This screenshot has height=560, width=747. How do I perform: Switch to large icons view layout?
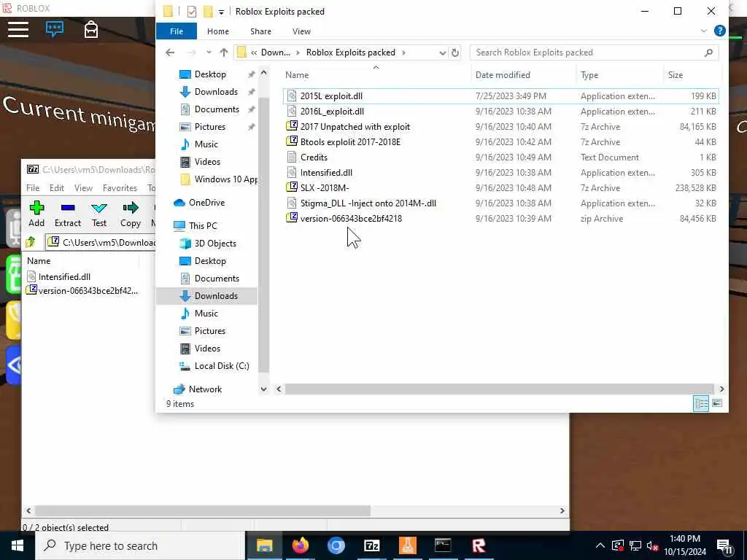pyautogui.click(x=716, y=403)
